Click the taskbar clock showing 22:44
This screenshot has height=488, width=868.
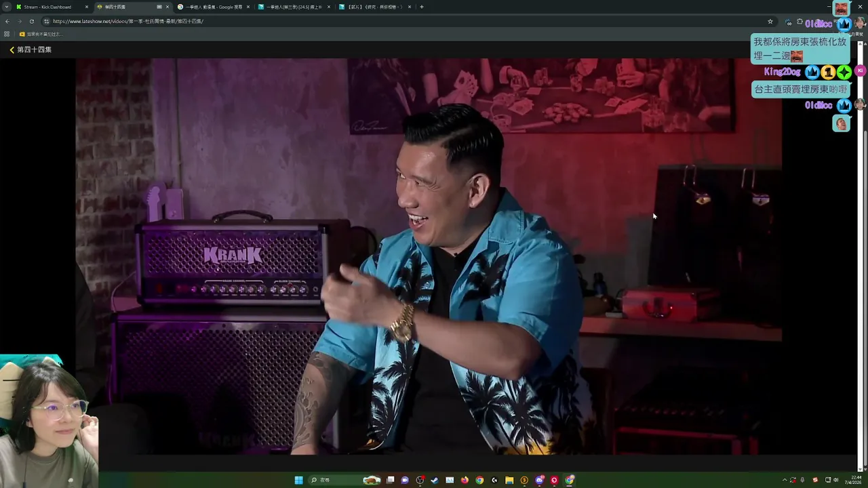853,480
